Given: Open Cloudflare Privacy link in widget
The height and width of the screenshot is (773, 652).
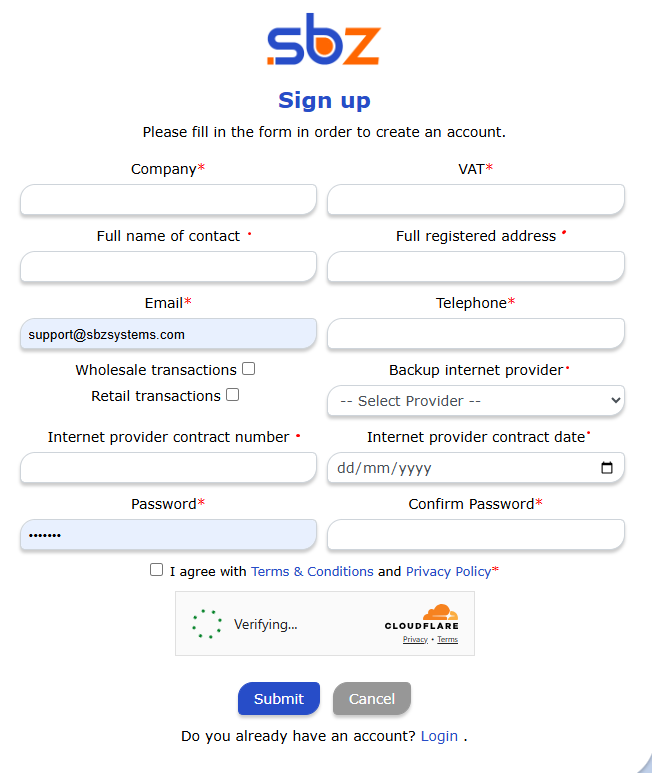Looking at the screenshot, I should coord(415,639).
